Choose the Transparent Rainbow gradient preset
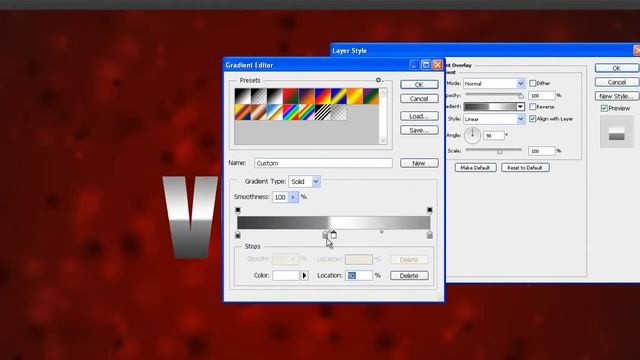This screenshot has width=640, height=360. (x=307, y=112)
